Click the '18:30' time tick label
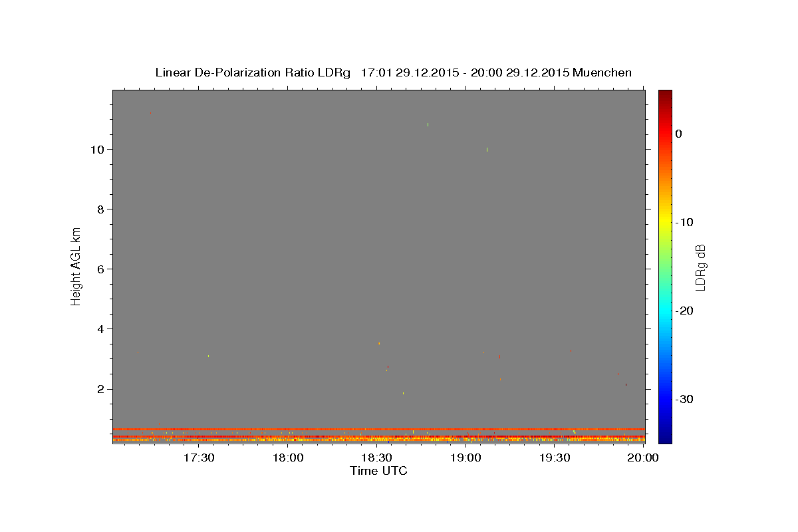The width and height of the screenshot is (798, 532). 377,458
